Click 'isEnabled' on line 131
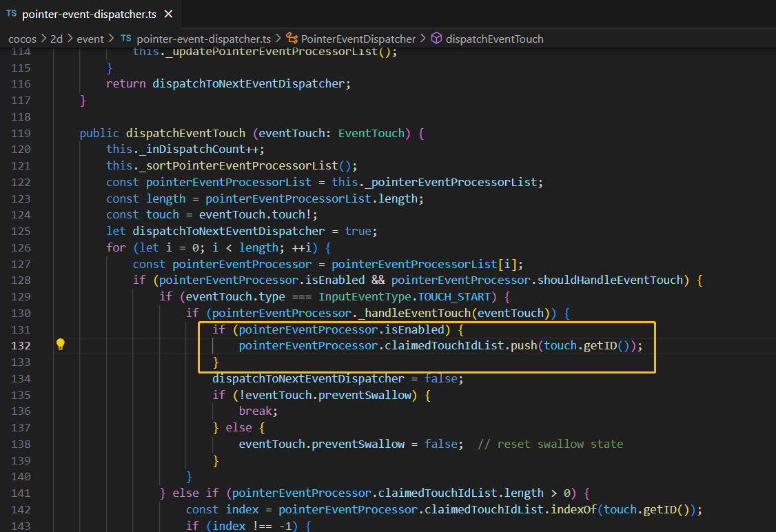 pos(415,329)
